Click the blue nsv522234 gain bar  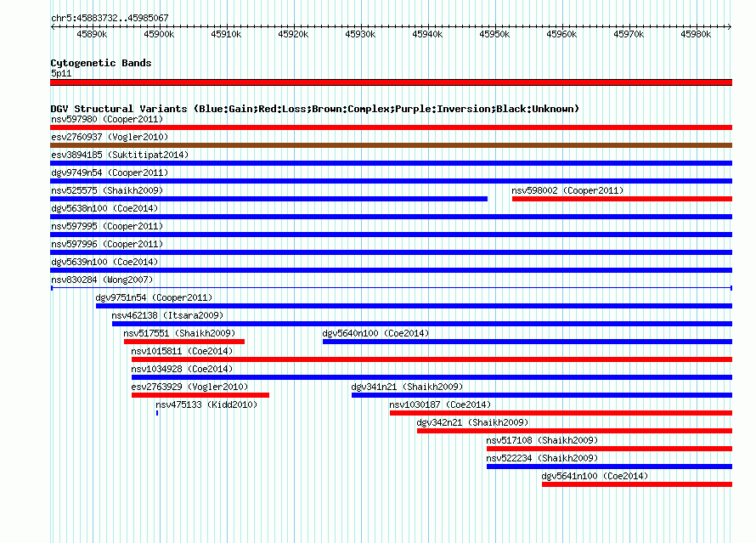click(x=609, y=467)
